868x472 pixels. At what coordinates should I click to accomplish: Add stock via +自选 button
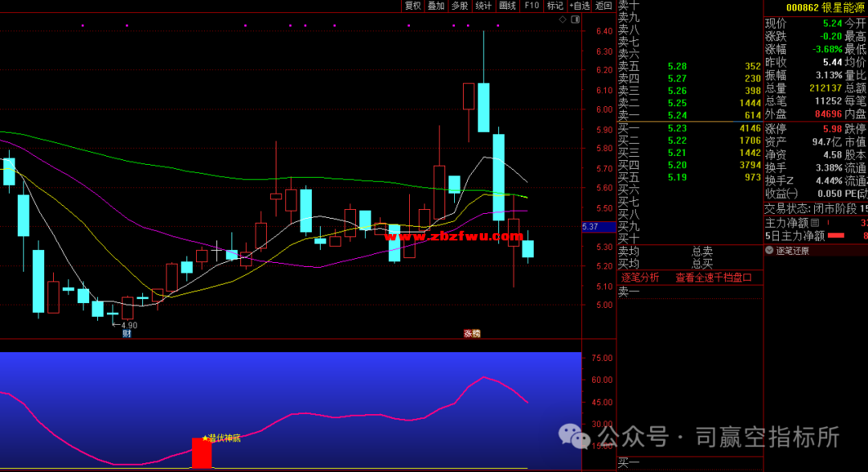click(x=579, y=6)
